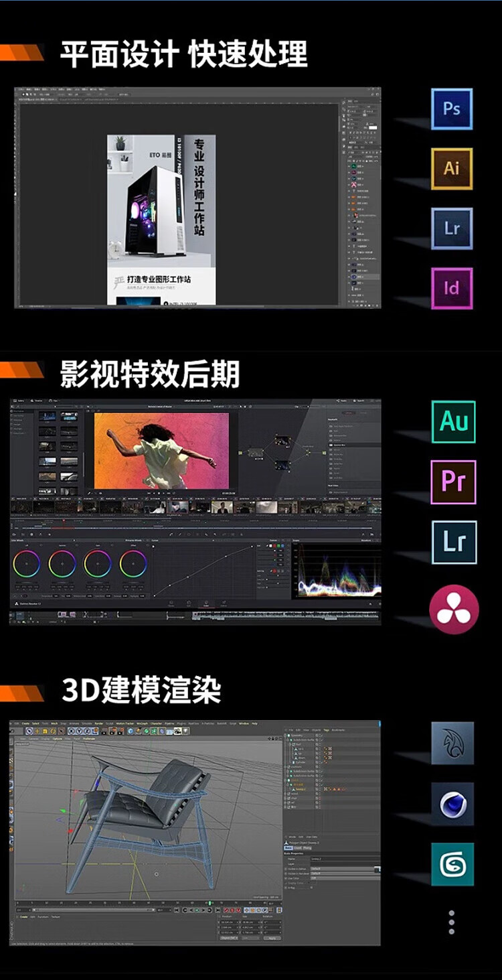
Task: Select the upper right node in DaVinci node graph
Action: [282, 441]
